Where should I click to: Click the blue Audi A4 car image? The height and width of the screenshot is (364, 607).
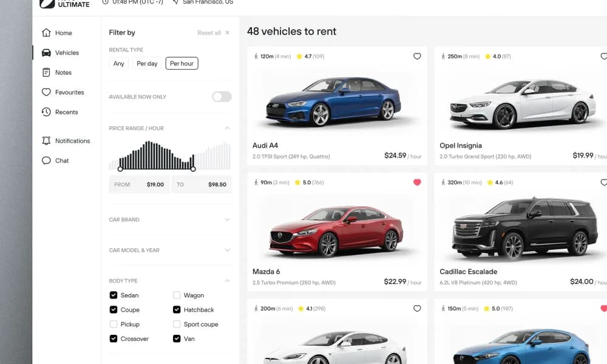(x=334, y=101)
